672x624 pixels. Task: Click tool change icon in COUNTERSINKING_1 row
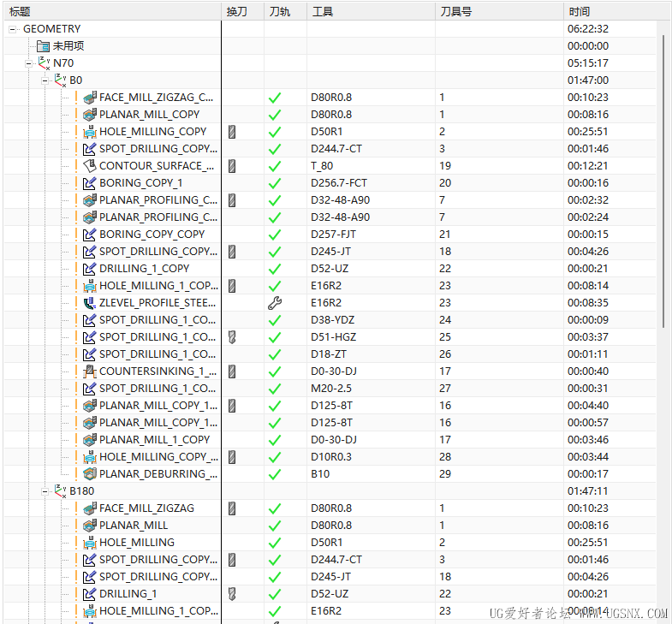(232, 371)
